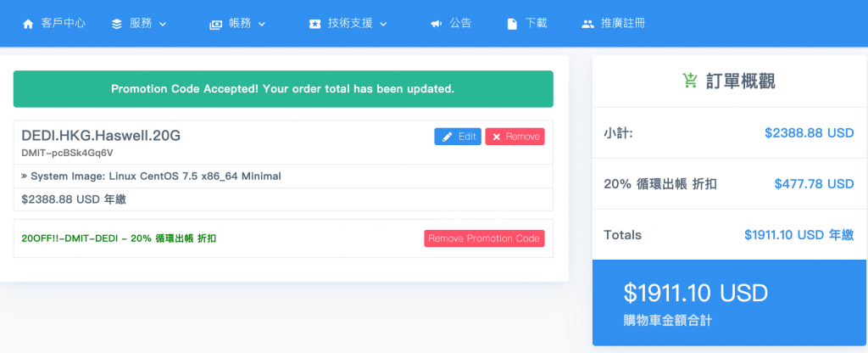Click the shopping cart icon in 訂單概觀
868x353 pixels.
coord(690,81)
